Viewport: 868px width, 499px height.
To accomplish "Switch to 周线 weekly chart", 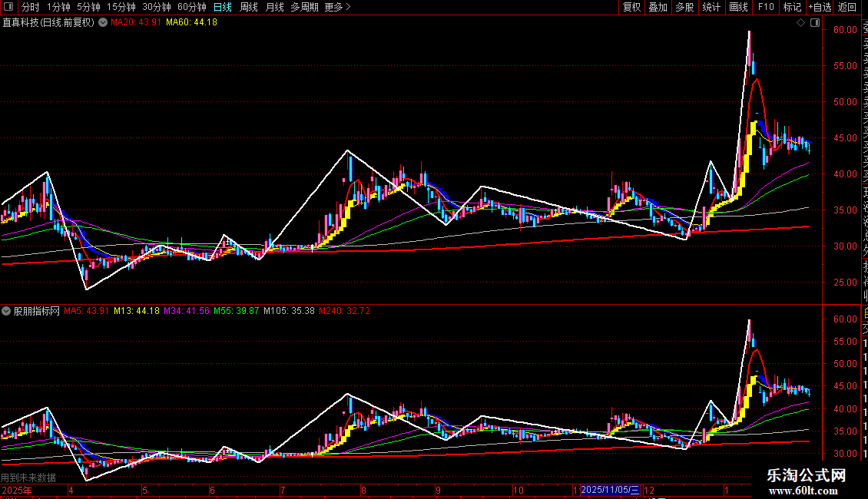I will point(249,7).
